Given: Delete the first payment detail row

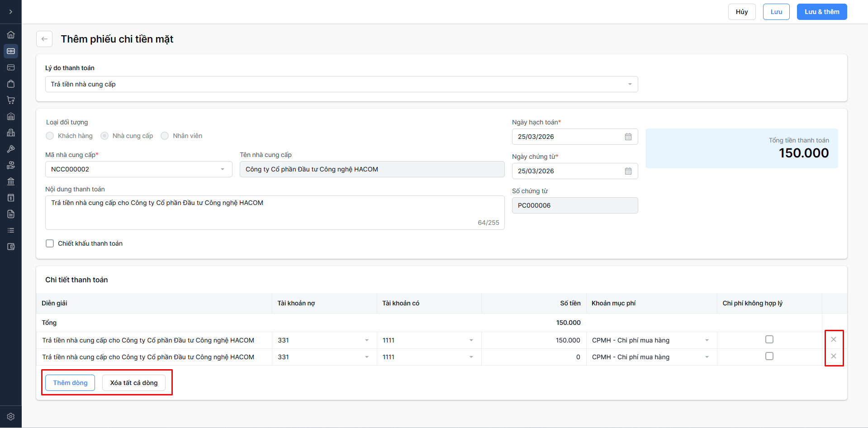Looking at the screenshot, I should [x=833, y=339].
